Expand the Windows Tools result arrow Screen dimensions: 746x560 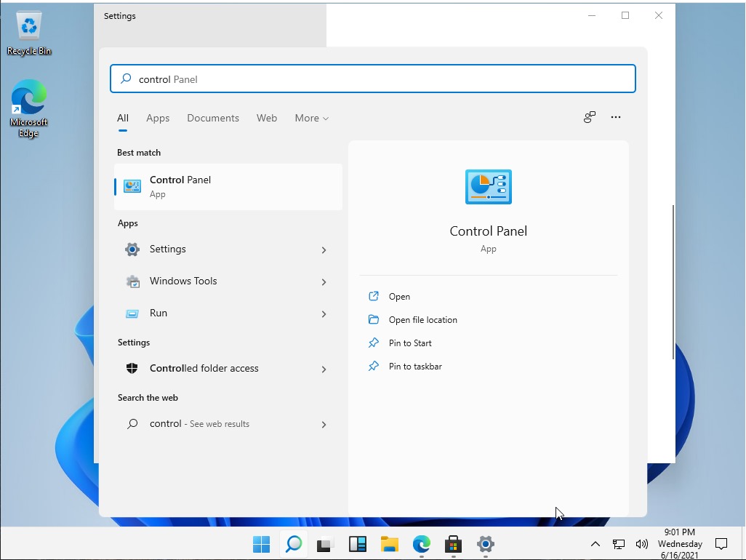[x=324, y=281]
